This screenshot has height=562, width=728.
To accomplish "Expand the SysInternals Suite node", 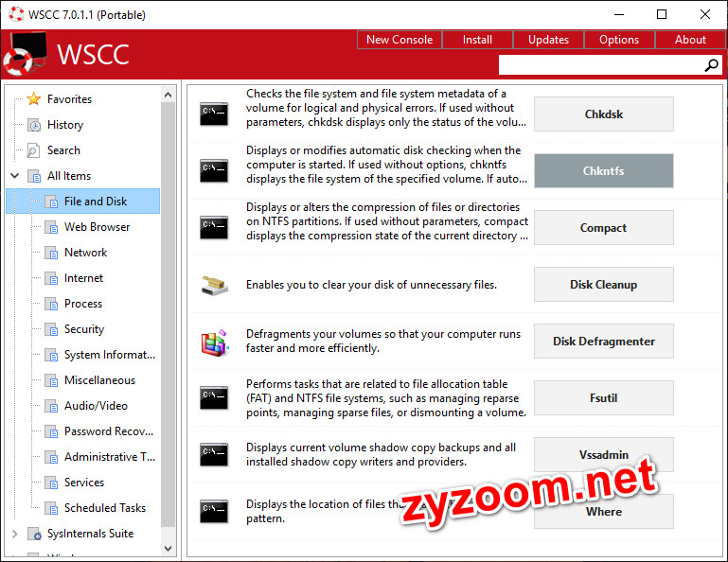I will [15, 534].
